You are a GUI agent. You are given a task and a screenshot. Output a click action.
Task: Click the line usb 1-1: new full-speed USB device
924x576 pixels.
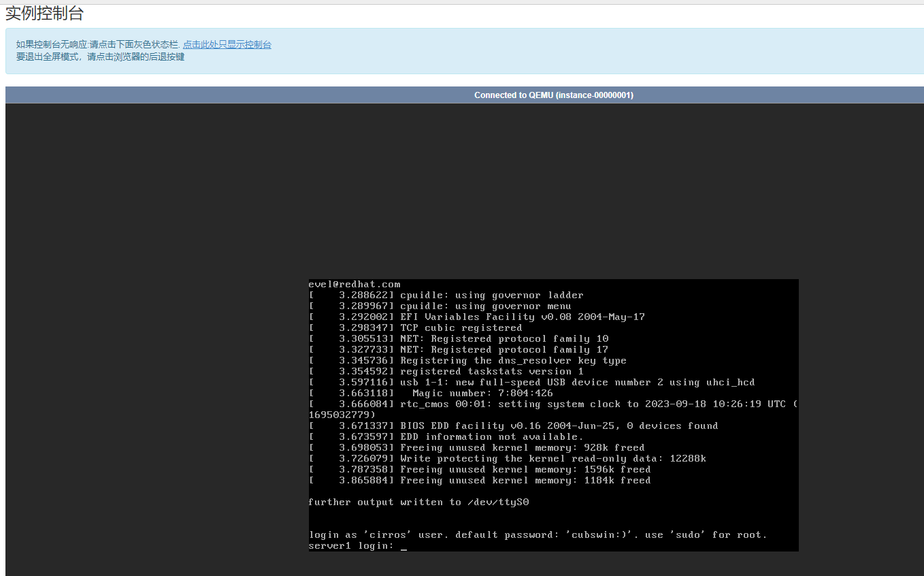[532, 383]
